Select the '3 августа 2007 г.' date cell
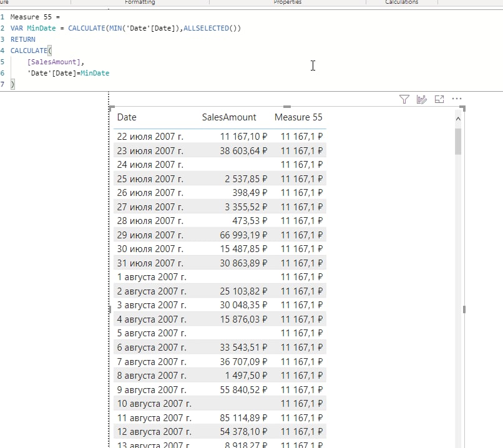Viewport: 503px width, 448px height. 152,305
